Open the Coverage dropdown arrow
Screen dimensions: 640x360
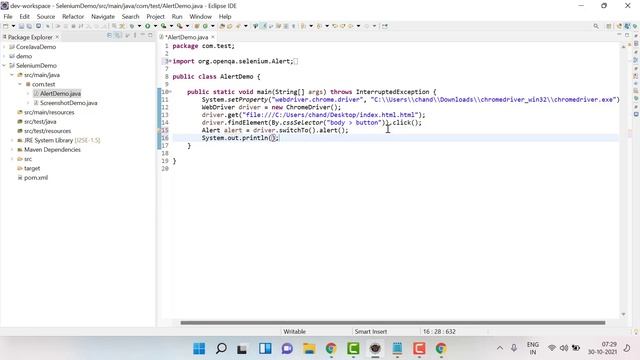click(171, 26)
